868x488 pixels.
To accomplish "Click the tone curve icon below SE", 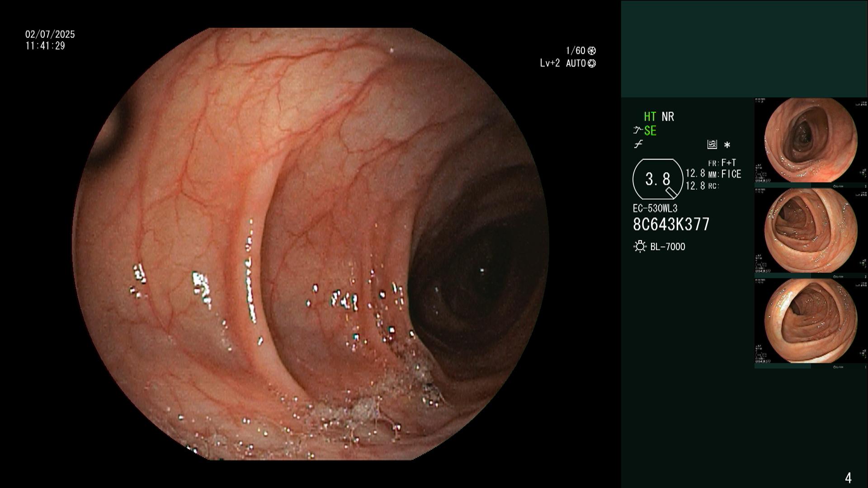I will point(638,145).
